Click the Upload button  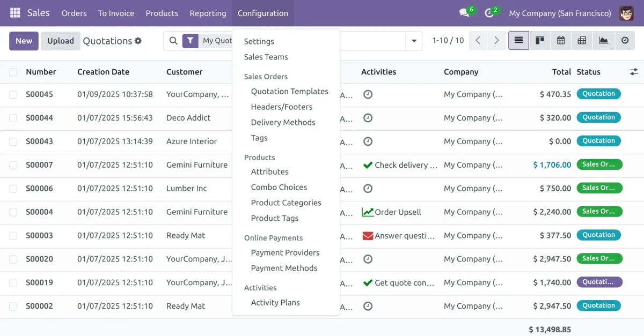(x=60, y=40)
